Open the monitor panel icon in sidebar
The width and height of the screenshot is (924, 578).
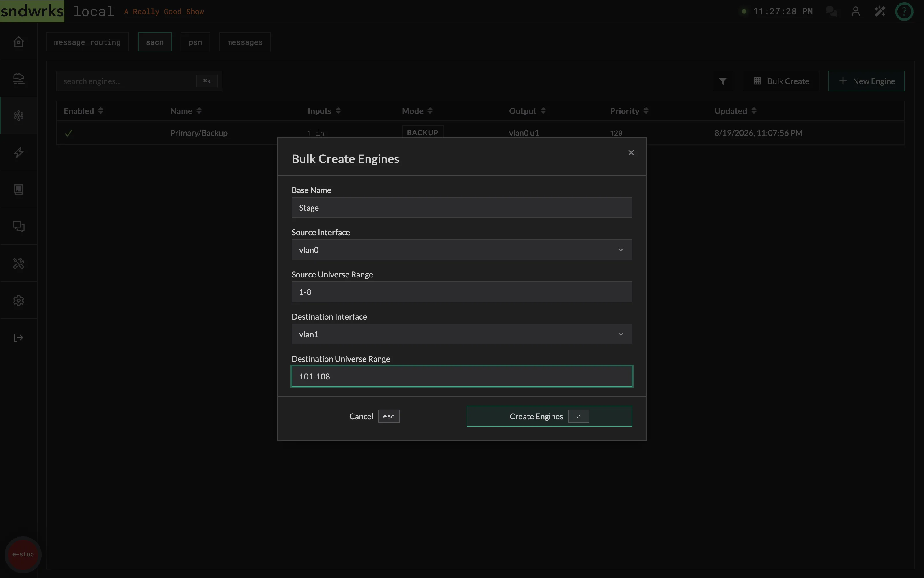(18, 189)
